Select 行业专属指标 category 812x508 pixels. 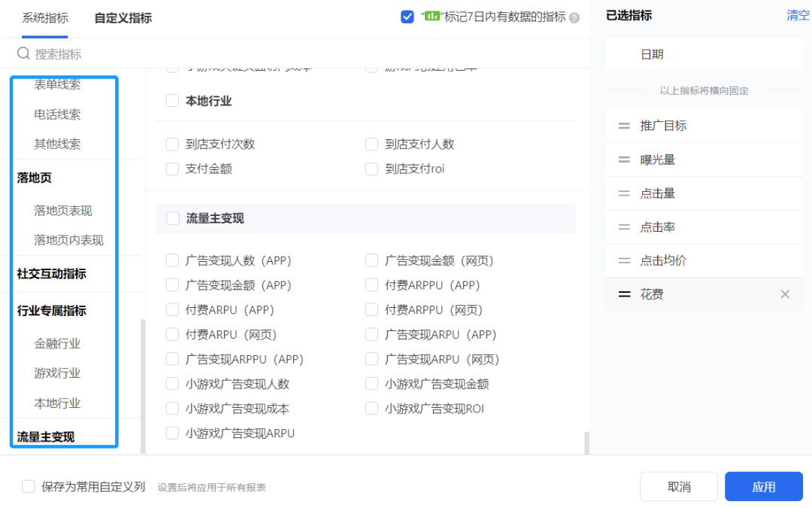(x=51, y=311)
